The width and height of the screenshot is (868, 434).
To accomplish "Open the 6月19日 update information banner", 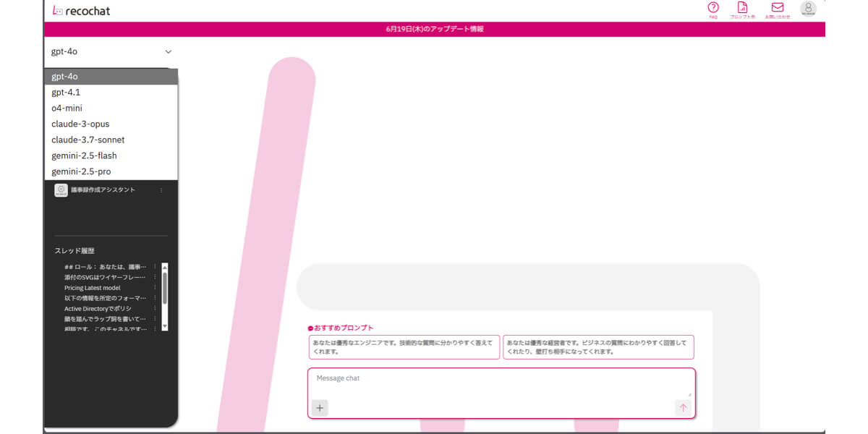I will point(434,29).
